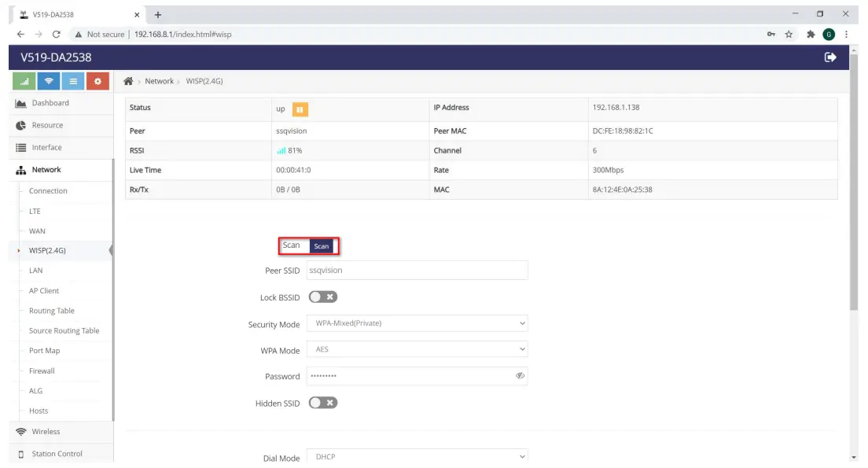Collapse the Network sidebar section
This screenshot has width=868, height=468.
click(x=61, y=170)
